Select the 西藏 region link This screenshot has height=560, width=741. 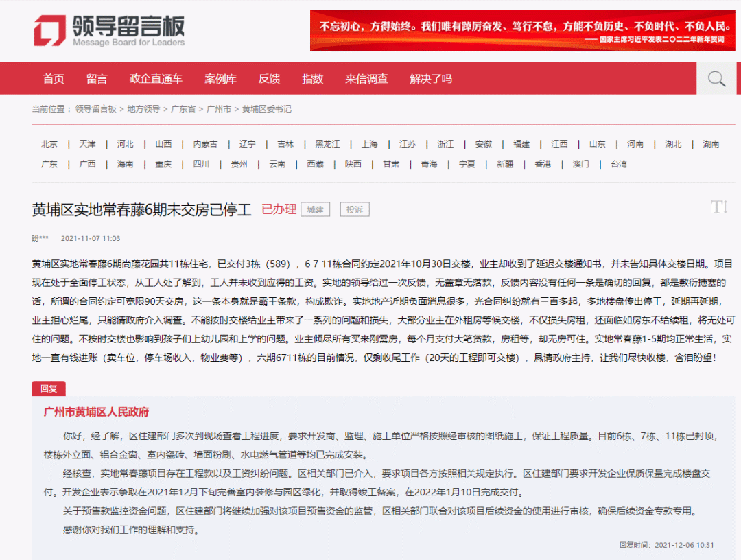(x=315, y=165)
